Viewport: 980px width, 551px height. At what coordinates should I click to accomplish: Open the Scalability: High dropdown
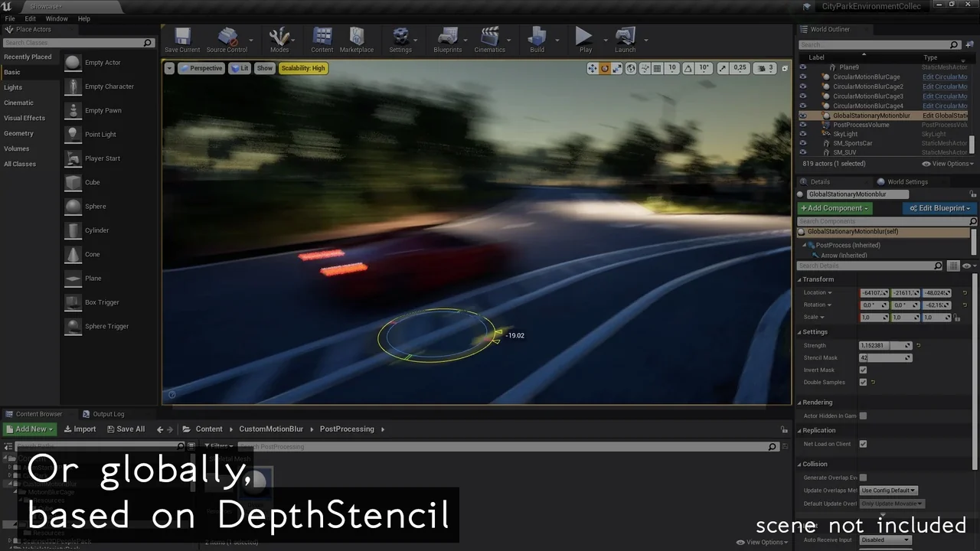(303, 67)
